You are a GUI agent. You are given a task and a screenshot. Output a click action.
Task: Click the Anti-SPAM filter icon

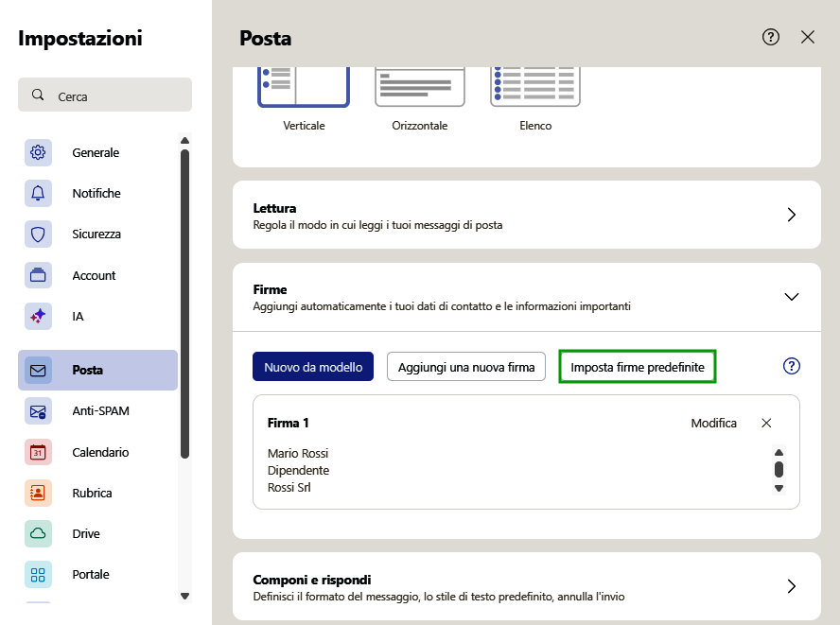pyautogui.click(x=38, y=410)
